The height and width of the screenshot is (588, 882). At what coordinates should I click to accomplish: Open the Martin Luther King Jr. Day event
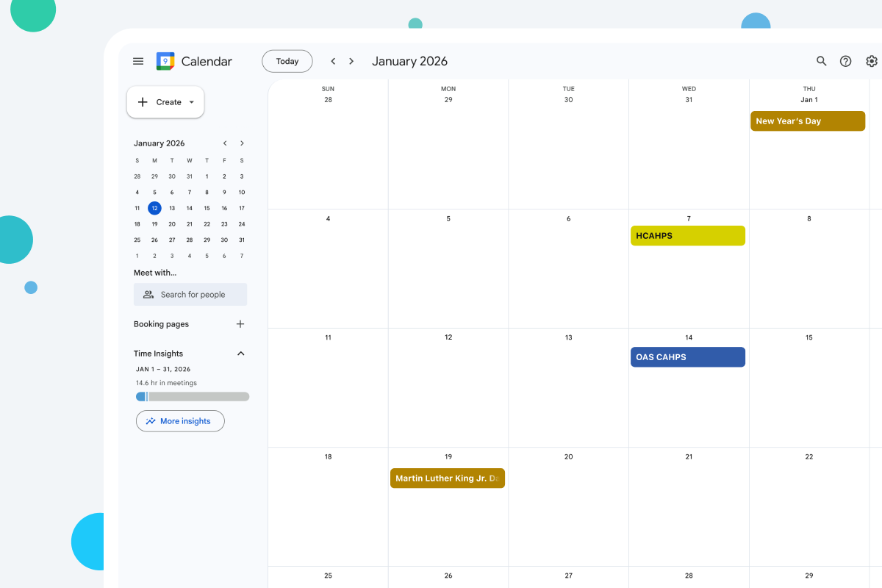[447, 478]
